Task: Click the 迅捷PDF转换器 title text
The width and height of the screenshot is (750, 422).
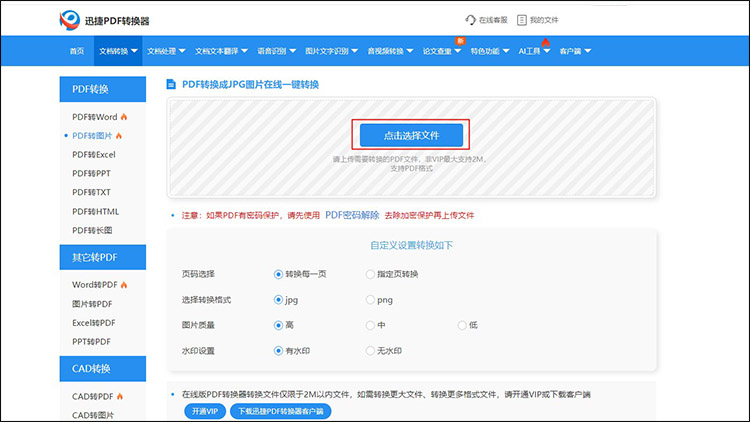Action: coord(117,21)
